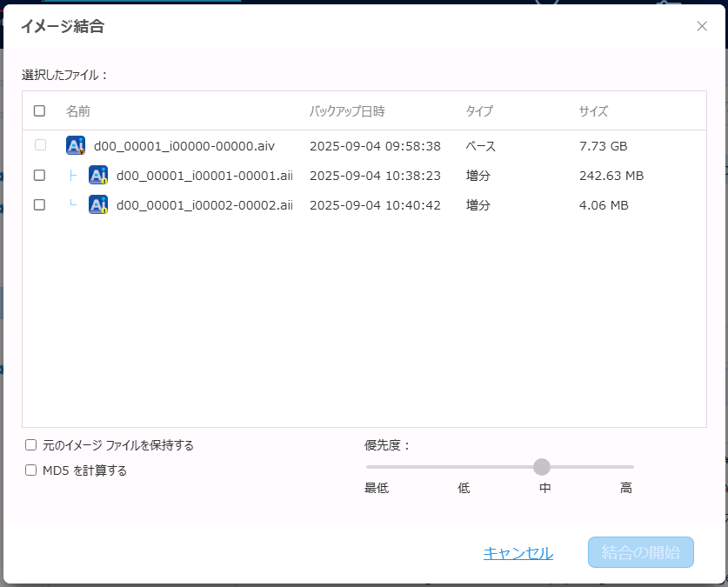The height and width of the screenshot is (587, 728).
Task: Click the キャンセル link
Action: (x=518, y=553)
